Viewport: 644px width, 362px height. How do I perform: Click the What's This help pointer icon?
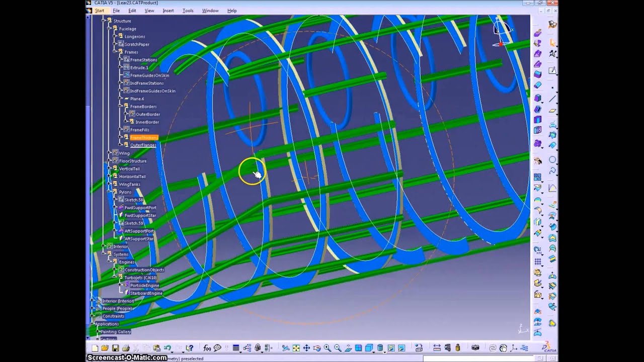[x=189, y=348]
